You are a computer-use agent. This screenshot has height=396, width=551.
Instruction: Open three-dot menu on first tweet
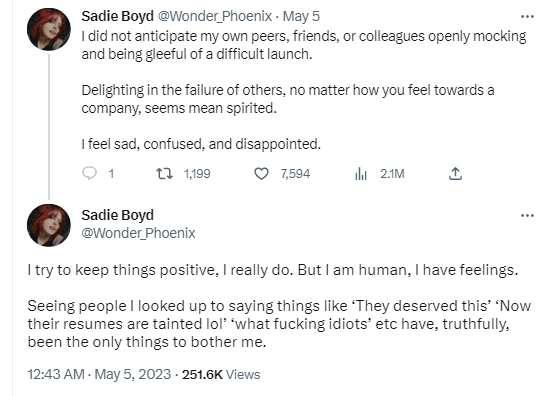point(527,17)
